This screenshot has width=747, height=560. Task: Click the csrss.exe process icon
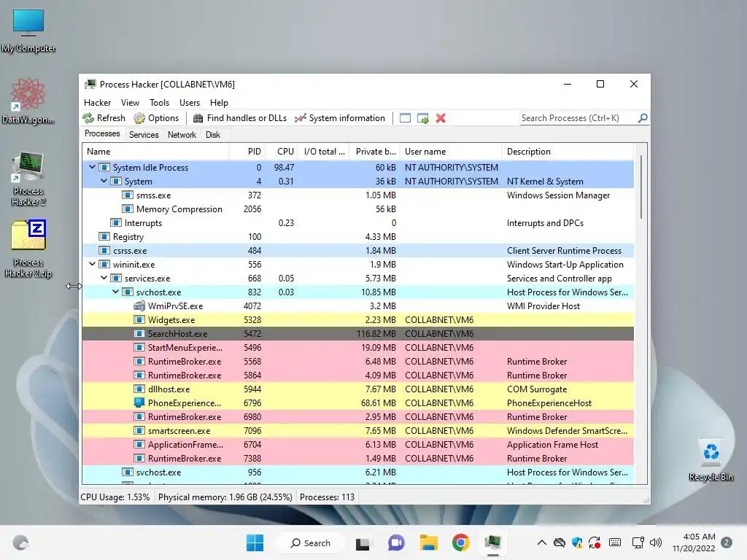[x=104, y=251]
